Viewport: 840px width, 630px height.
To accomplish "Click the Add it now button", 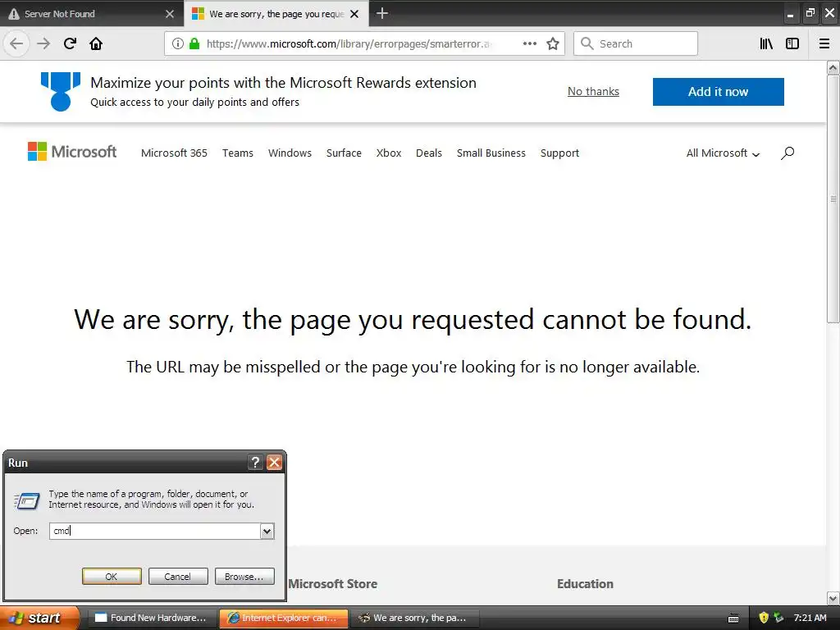I will click(x=718, y=92).
